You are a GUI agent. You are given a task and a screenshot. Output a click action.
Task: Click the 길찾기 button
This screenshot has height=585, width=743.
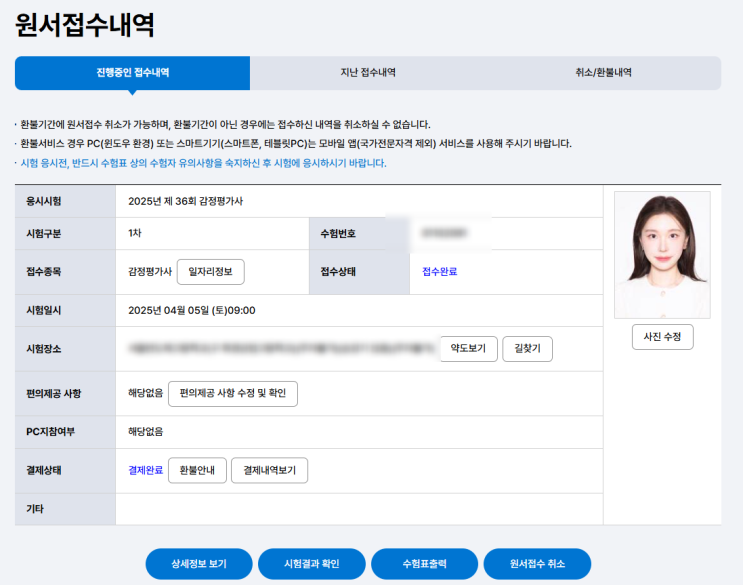pyautogui.click(x=527, y=349)
